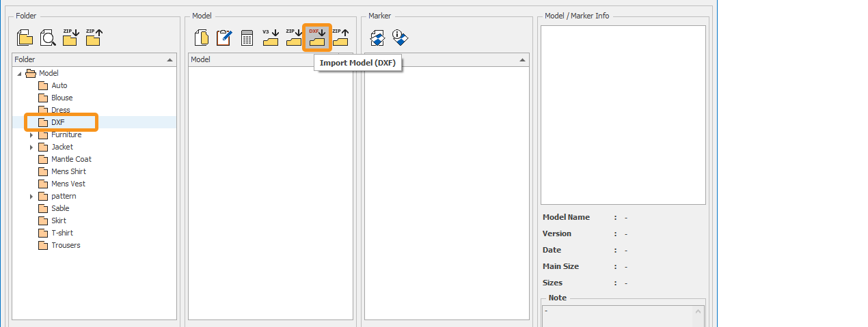Click the export folder ZIP icon
Image resolution: width=868 pixels, height=327 pixels.
(x=94, y=38)
